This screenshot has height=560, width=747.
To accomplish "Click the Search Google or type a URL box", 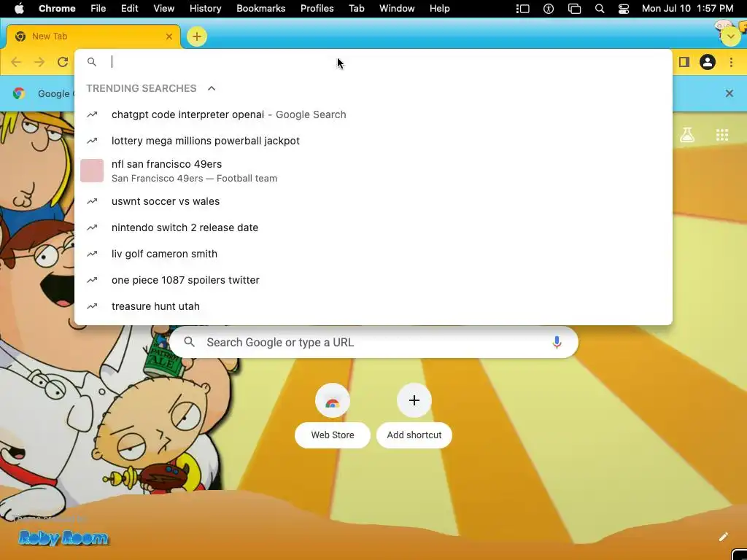I will click(x=373, y=343).
